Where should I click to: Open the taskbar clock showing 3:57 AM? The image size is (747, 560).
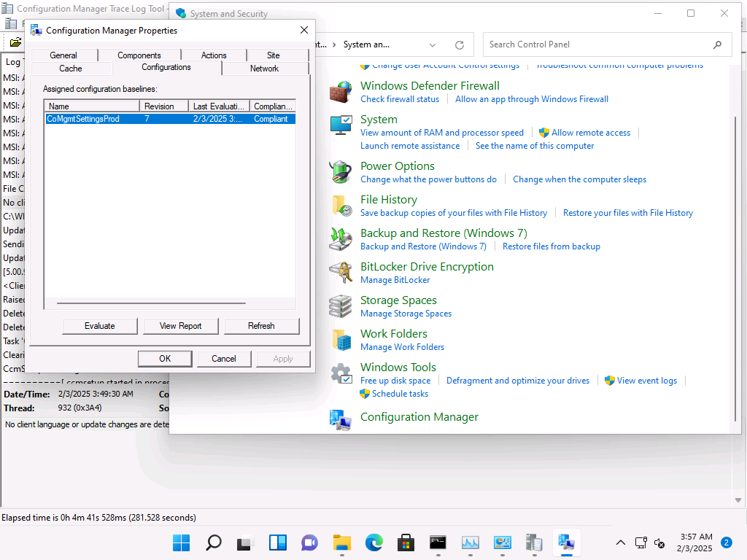(695, 542)
